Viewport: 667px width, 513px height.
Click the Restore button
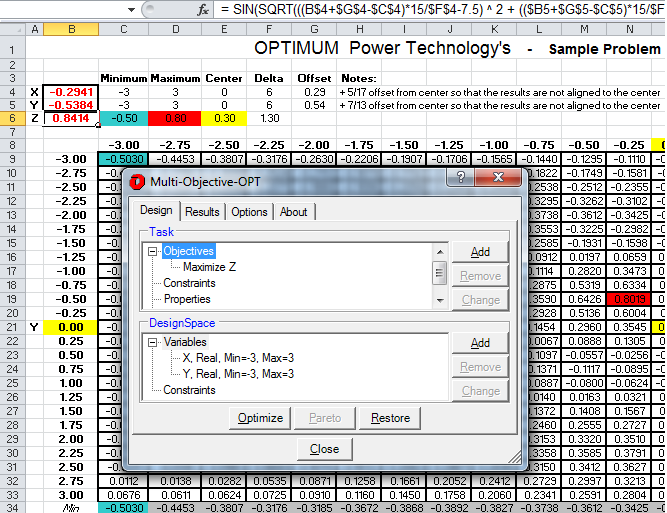click(x=390, y=418)
